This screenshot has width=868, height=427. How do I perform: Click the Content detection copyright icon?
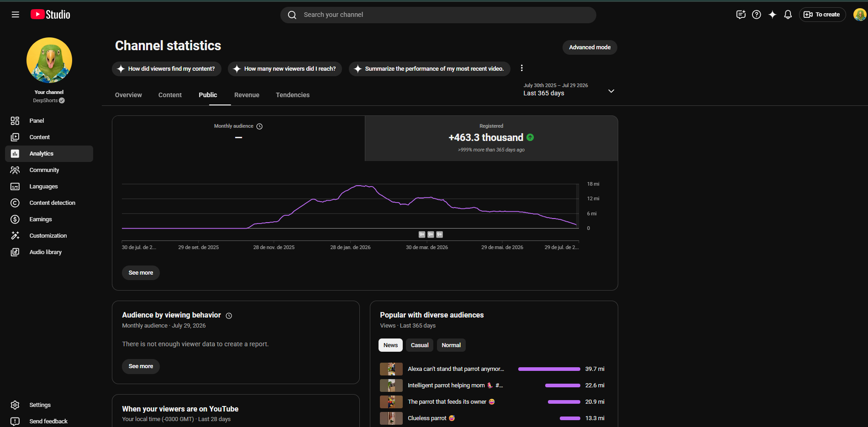(15, 203)
